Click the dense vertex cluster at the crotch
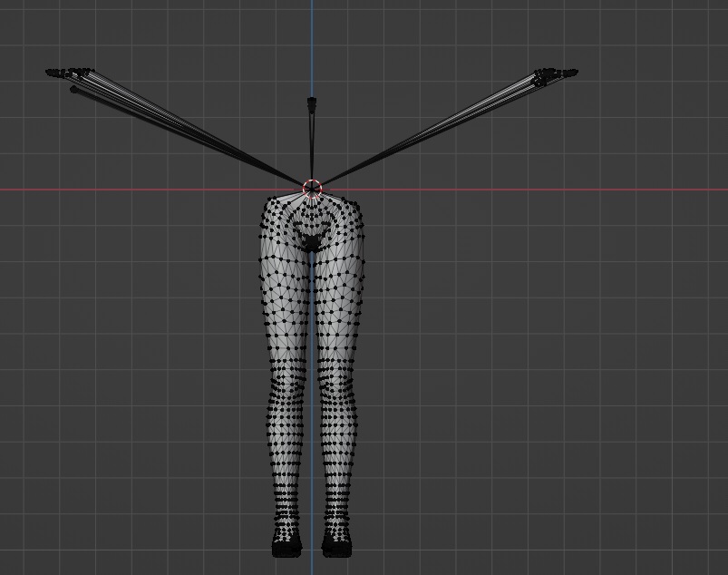Viewport: 728px width, 575px height. point(310,241)
